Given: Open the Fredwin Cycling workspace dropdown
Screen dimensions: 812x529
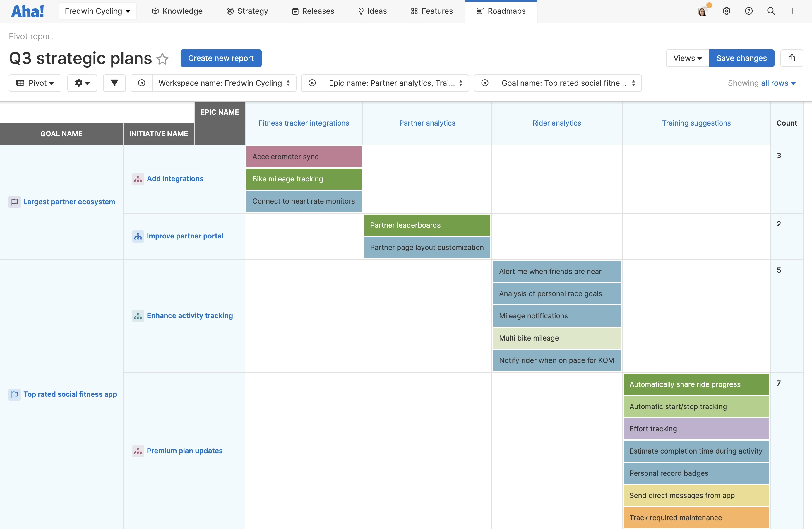Looking at the screenshot, I should click(x=97, y=11).
